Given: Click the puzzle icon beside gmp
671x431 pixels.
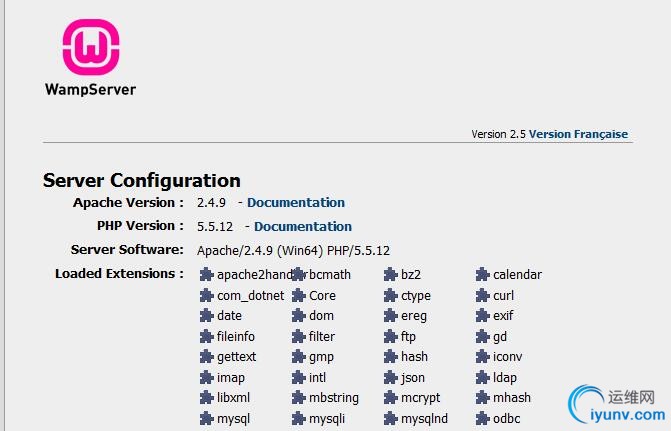Looking at the screenshot, I should click(299, 357).
